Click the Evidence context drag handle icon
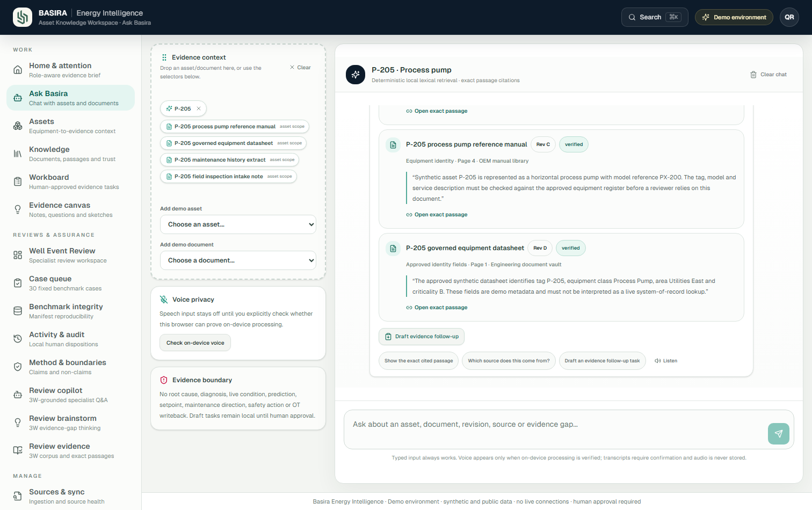Image resolution: width=812 pixels, height=510 pixels. coord(164,57)
